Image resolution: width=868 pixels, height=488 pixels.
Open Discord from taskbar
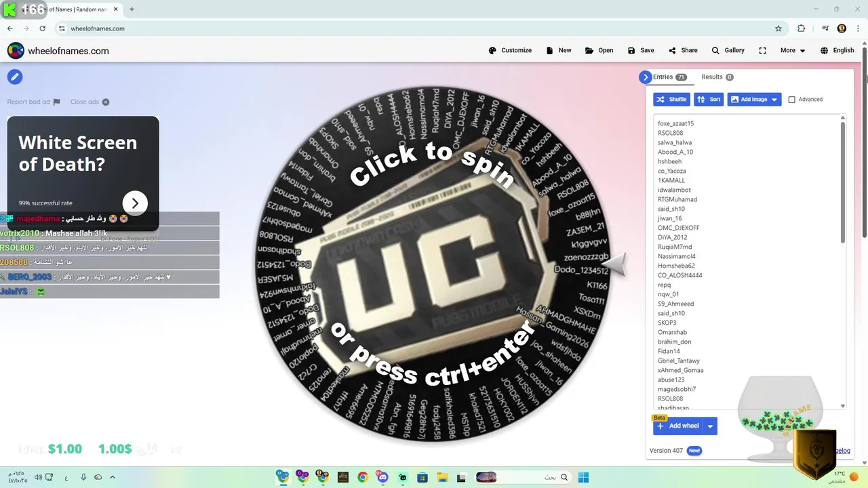[382, 477]
